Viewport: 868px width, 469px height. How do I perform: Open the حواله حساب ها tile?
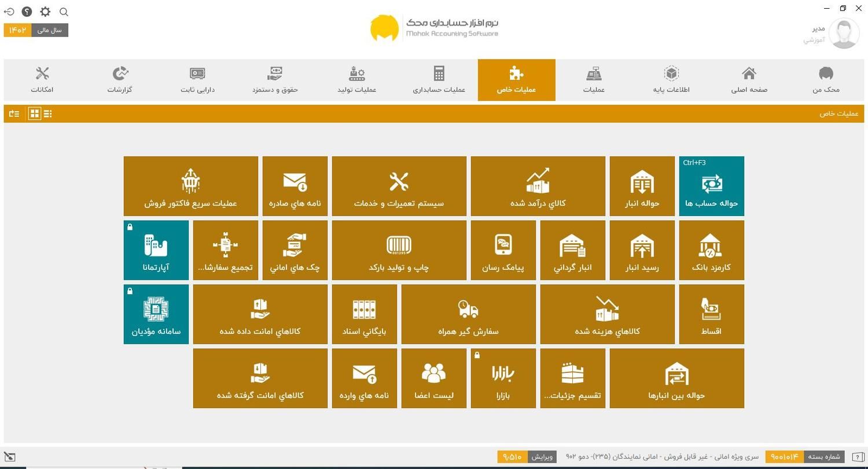click(711, 186)
